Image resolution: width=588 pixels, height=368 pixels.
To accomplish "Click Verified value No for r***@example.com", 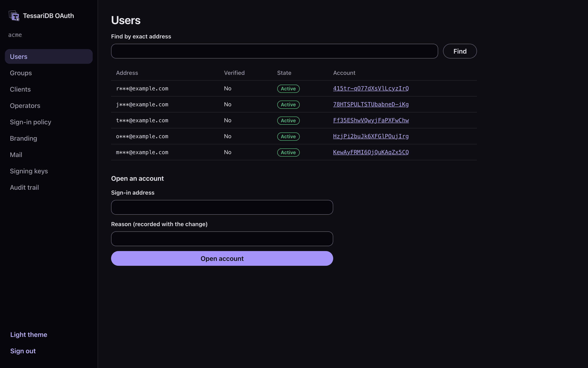I will [227, 88].
